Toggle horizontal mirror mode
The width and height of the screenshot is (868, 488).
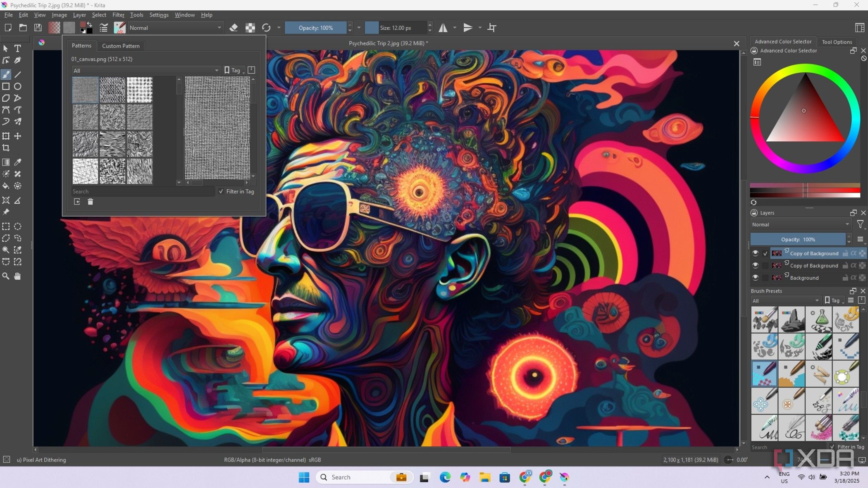tap(443, 28)
